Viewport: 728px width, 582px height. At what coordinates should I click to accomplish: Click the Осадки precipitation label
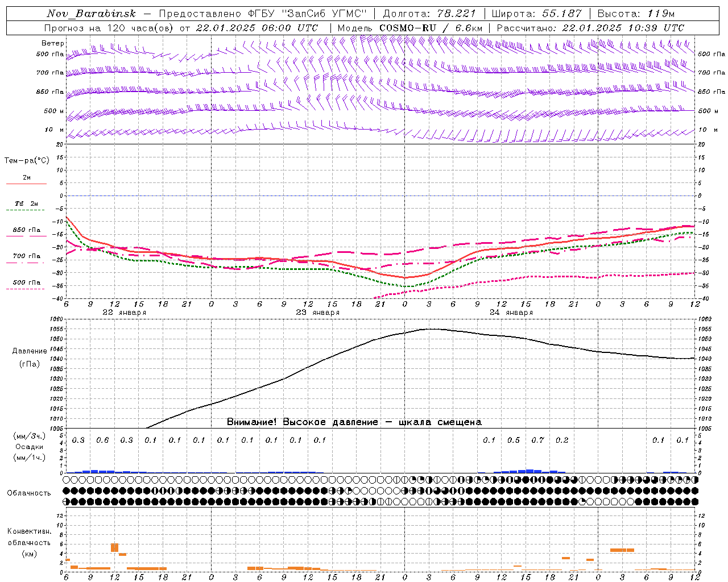(x=30, y=447)
